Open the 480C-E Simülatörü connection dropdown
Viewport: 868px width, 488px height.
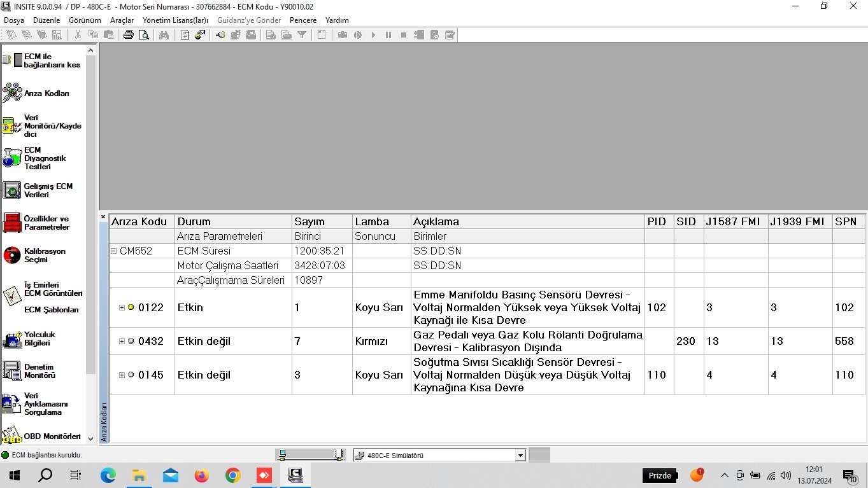(520, 456)
